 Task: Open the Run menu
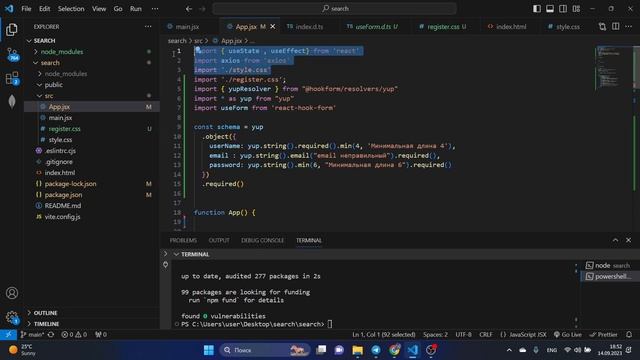coord(136,9)
